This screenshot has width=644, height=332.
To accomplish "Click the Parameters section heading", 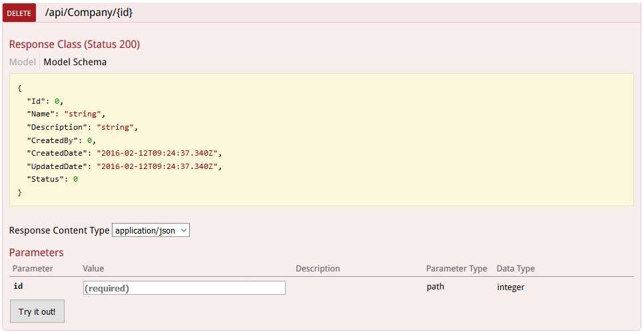I will (x=36, y=252).
